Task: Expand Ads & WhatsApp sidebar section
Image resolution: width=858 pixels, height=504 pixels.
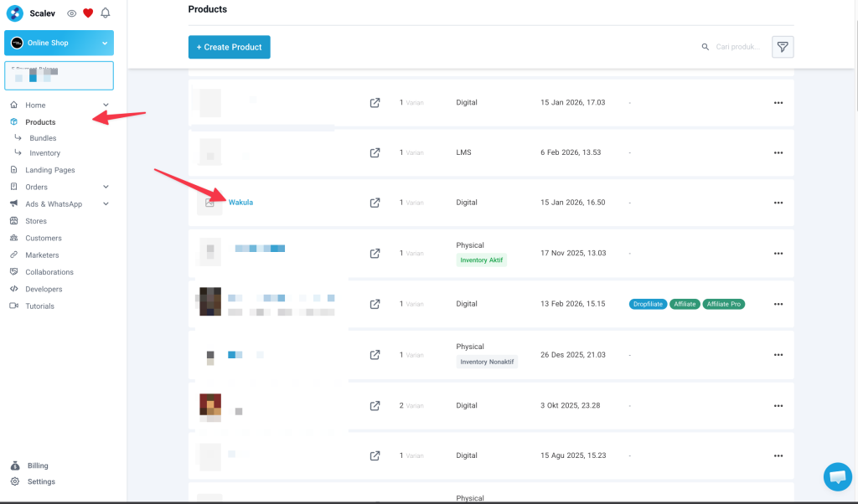Action: 106,204
